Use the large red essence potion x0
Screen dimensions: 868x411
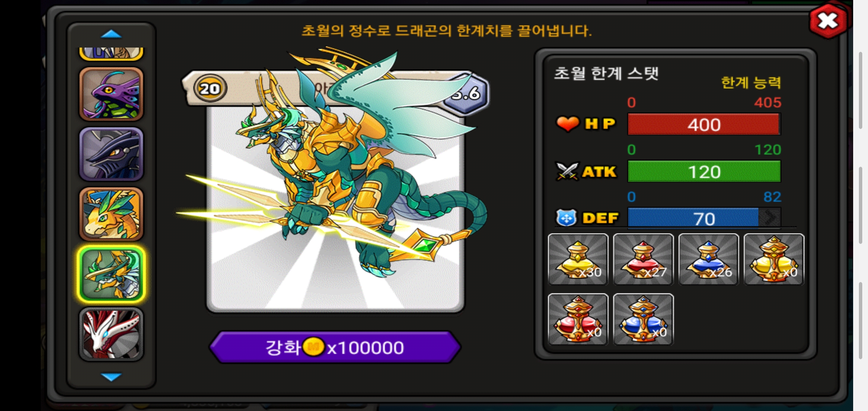578,319
